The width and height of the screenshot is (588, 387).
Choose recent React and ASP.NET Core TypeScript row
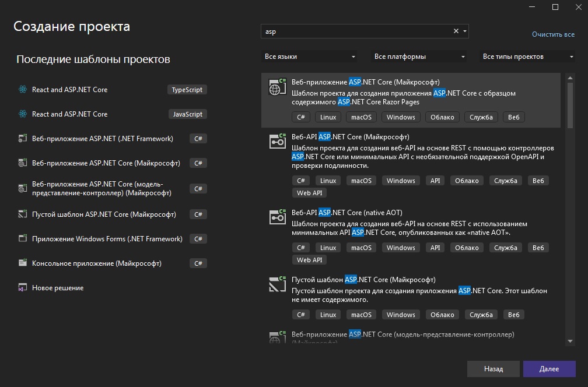pyautogui.click(x=113, y=90)
